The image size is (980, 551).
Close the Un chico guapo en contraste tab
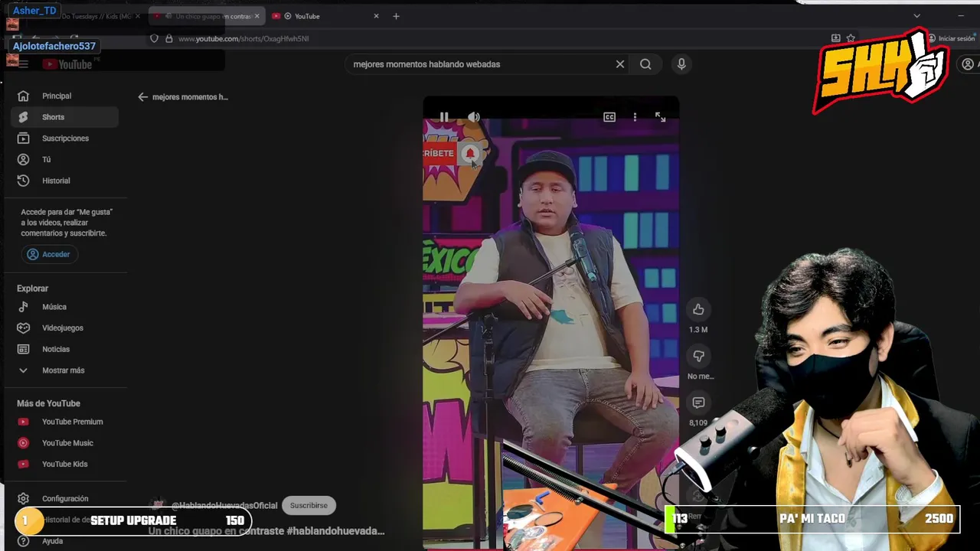point(256,16)
